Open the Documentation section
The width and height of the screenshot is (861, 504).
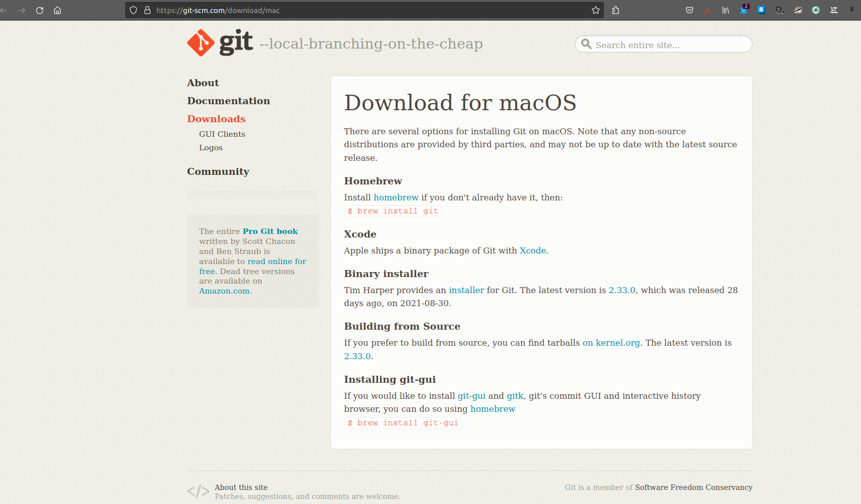point(229,101)
